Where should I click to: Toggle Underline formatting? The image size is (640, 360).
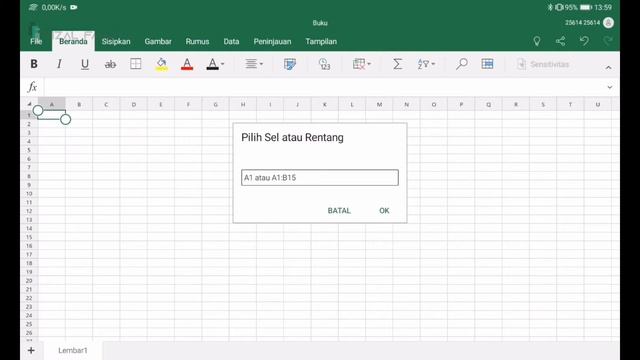84,64
